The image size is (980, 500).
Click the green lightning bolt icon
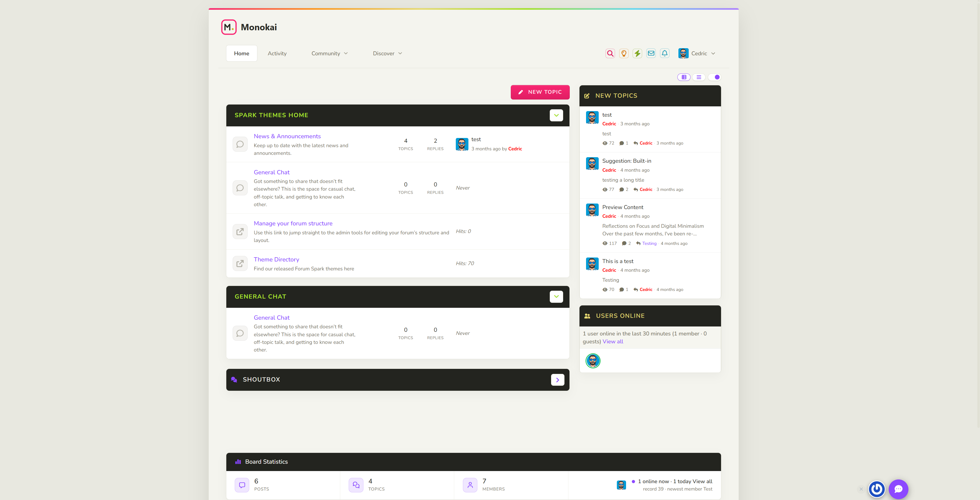pyautogui.click(x=638, y=54)
